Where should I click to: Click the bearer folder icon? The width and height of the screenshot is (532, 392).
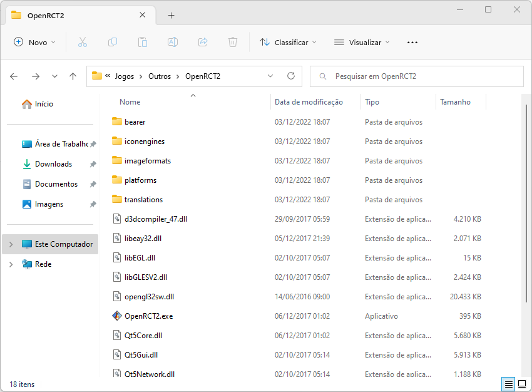[116, 121]
